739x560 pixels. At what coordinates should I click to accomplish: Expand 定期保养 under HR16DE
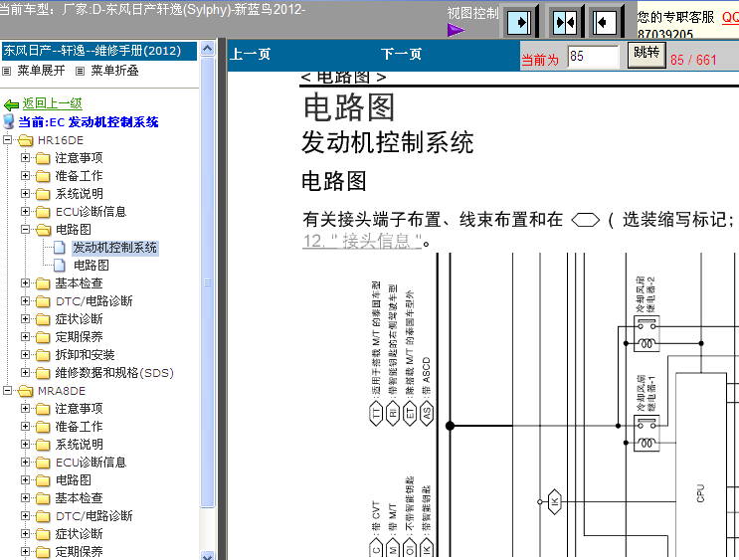tap(25, 337)
